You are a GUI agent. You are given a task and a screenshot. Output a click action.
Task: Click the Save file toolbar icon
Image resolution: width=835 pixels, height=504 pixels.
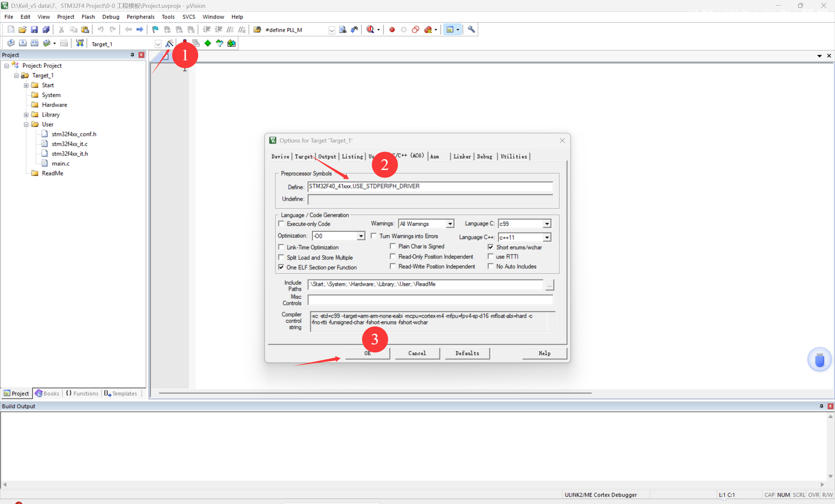coord(34,30)
